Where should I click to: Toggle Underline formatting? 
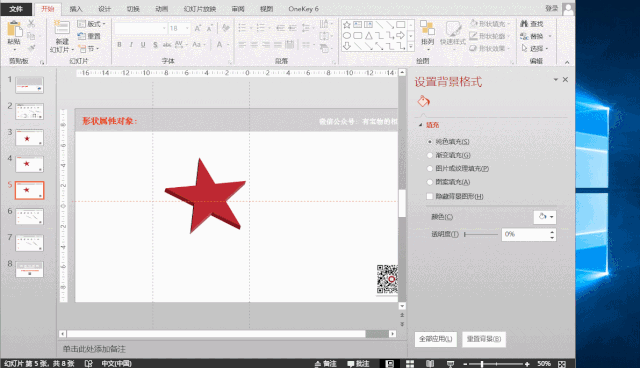point(143,44)
